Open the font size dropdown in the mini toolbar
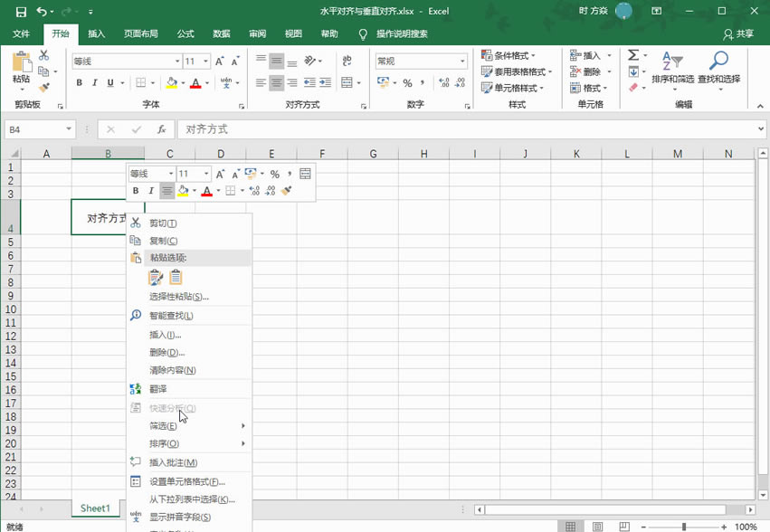 coord(205,173)
